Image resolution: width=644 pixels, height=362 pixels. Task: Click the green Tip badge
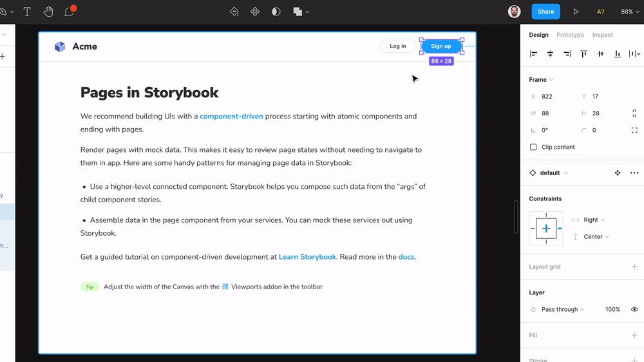(90, 287)
